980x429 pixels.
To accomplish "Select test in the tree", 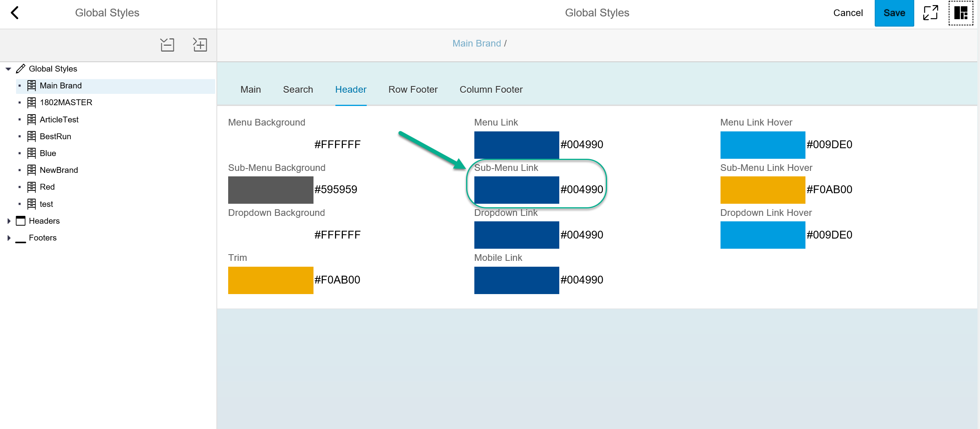I will click(x=46, y=204).
